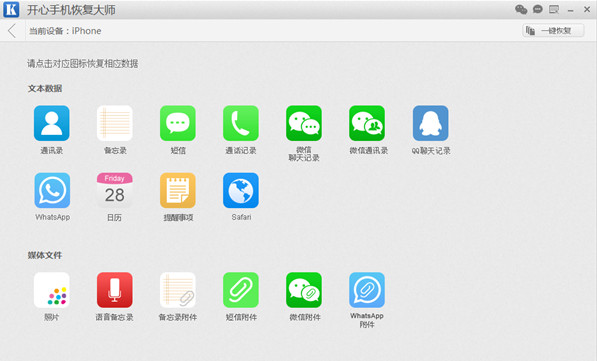Open the QQ聊天记录 penguin icon
The width and height of the screenshot is (597, 361).
click(x=431, y=123)
